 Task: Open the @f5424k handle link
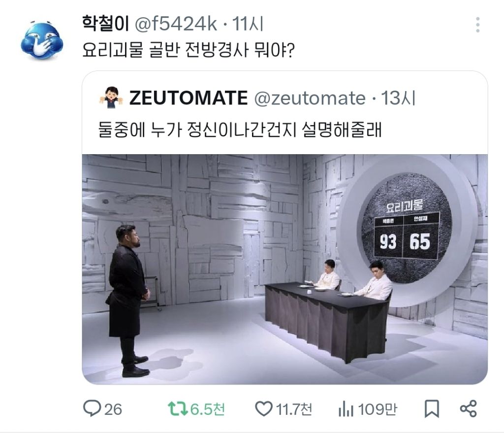coord(176,24)
